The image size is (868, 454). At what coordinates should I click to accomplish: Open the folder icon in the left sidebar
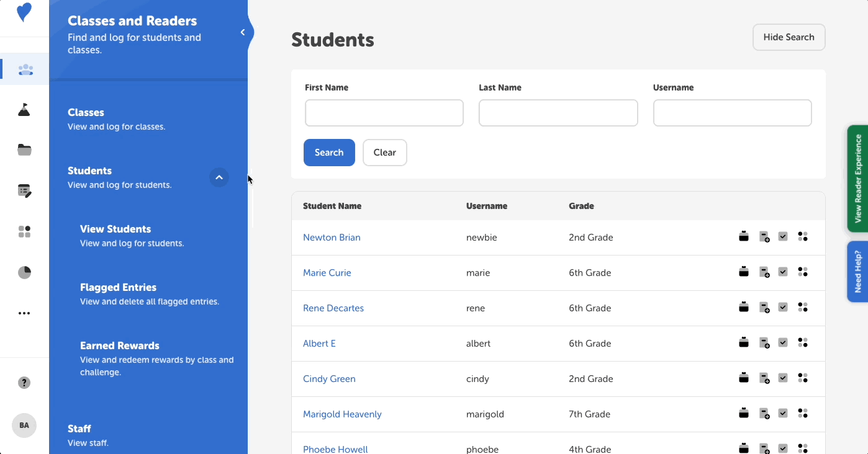point(24,149)
